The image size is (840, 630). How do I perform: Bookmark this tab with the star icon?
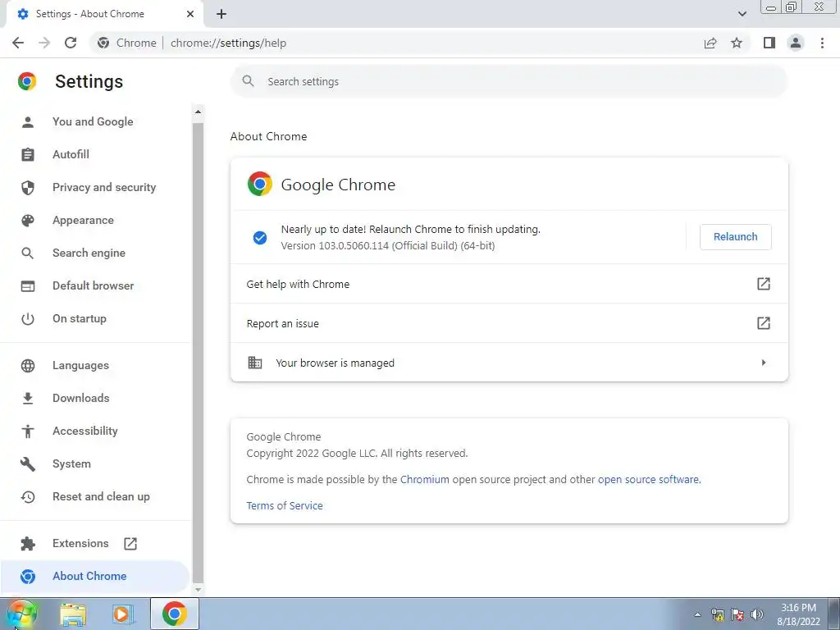pyautogui.click(x=737, y=43)
